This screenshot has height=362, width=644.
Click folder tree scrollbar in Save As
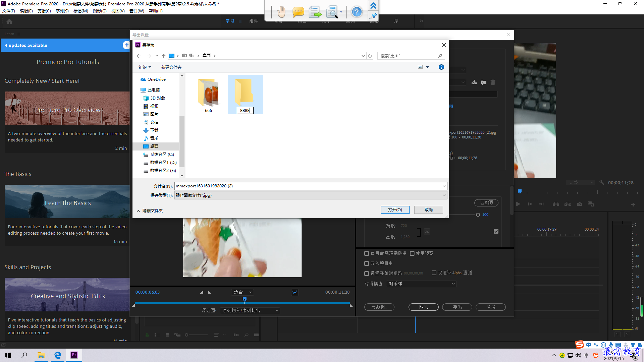coord(182,141)
